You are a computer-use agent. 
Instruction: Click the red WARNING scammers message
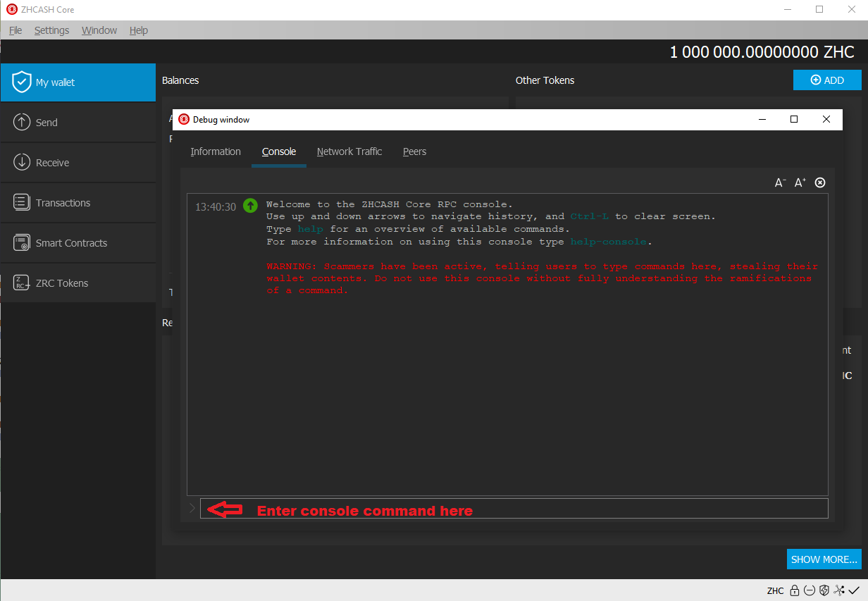coord(542,278)
